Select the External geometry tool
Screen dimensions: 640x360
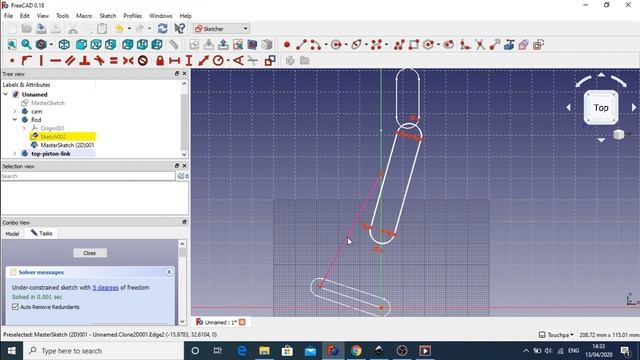click(x=509, y=45)
